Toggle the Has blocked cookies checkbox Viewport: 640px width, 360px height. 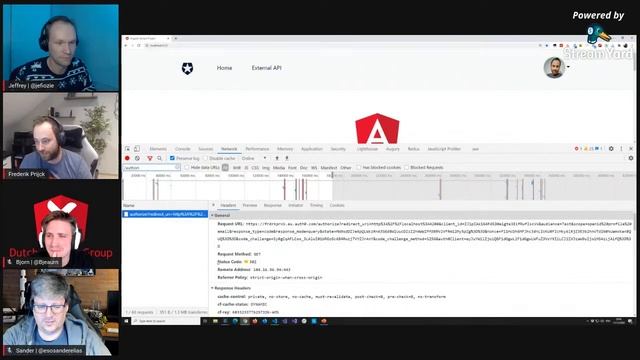359,167
